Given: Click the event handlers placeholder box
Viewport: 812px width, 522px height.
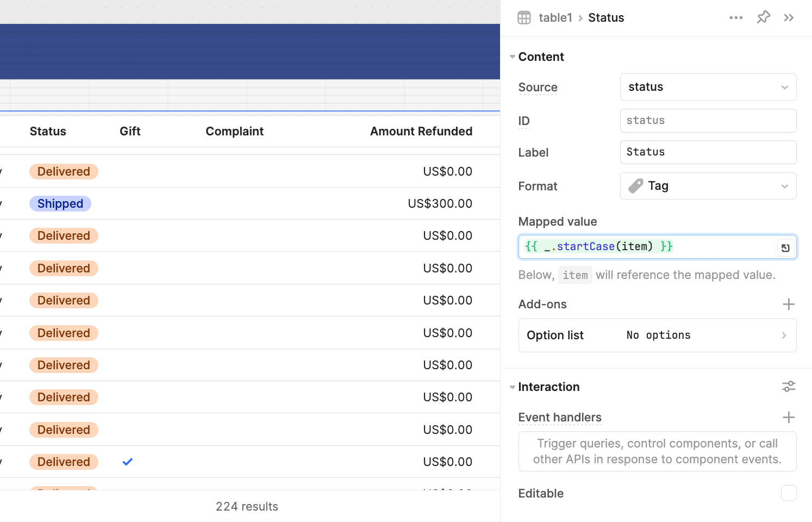Looking at the screenshot, I should [658, 451].
